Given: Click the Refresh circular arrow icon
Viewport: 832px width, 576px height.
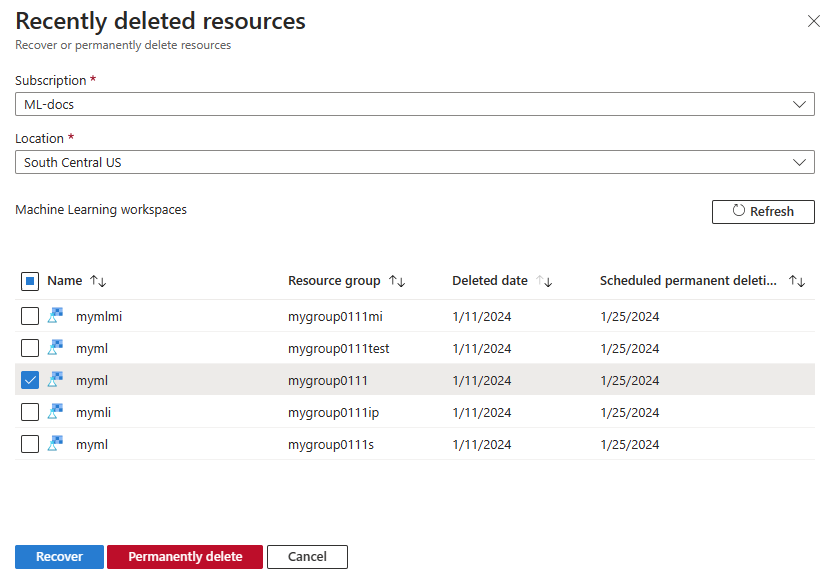Looking at the screenshot, I should [x=737, y=211].
